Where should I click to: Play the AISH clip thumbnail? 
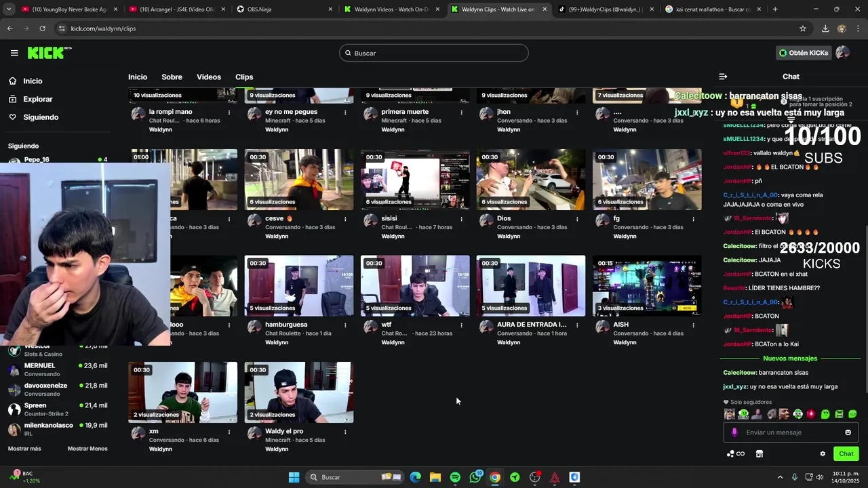tap(647, 285)
